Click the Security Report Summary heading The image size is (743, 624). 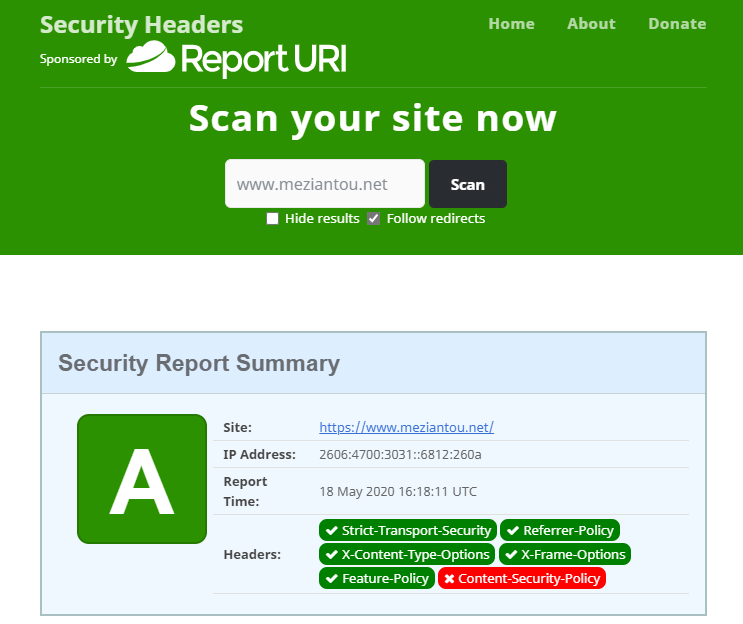[199, 363]
